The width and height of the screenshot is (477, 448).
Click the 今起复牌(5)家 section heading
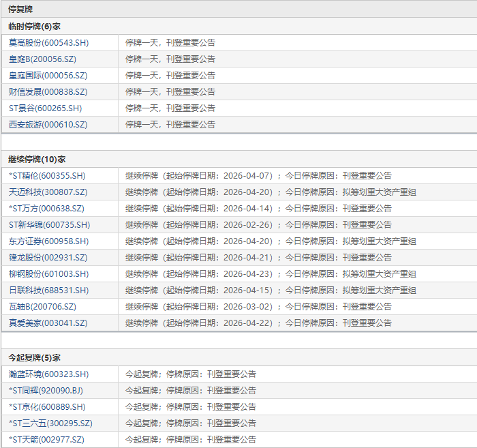click(x=34, y=357)
